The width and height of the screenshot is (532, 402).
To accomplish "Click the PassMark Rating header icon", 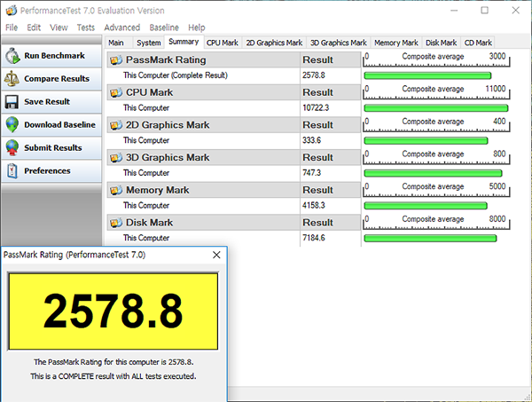I will tap(115, 60).
